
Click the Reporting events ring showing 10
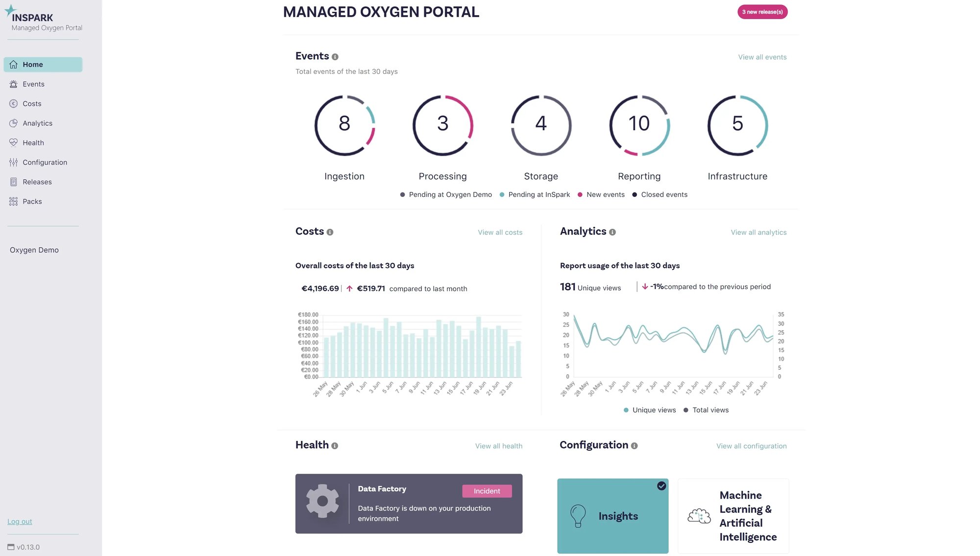click(x=639, y=125)
